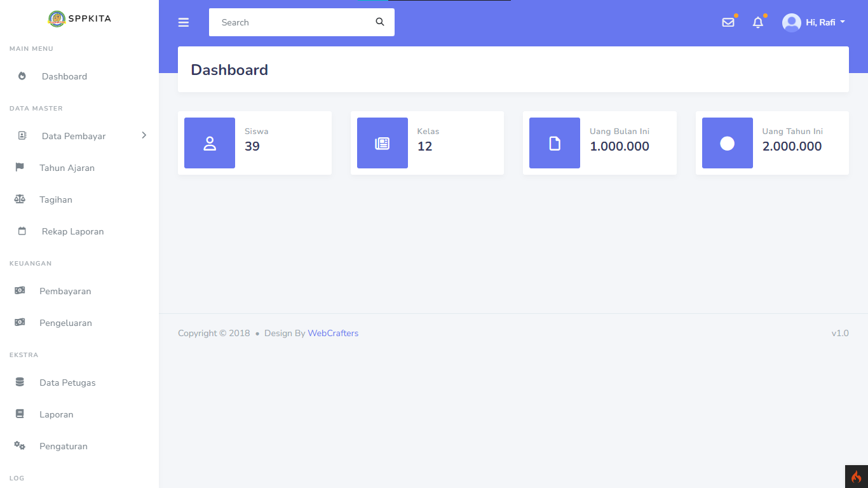Open the mail envelope messages icon

[728, 22]
